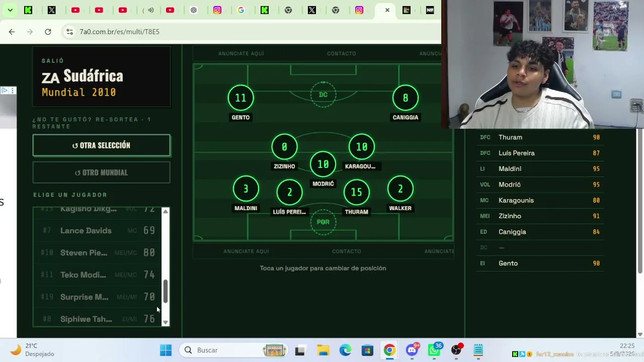
Task: Click Gento's number 11 circle on the pitch
Action: click(x=240, y=98)
